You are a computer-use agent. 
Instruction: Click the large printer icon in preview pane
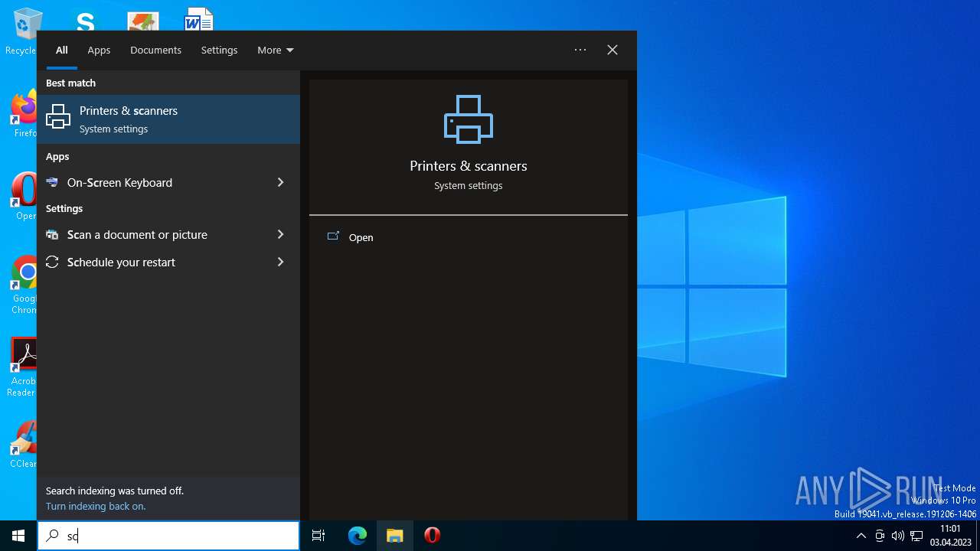pyautogui.click(x=469, y=119)
